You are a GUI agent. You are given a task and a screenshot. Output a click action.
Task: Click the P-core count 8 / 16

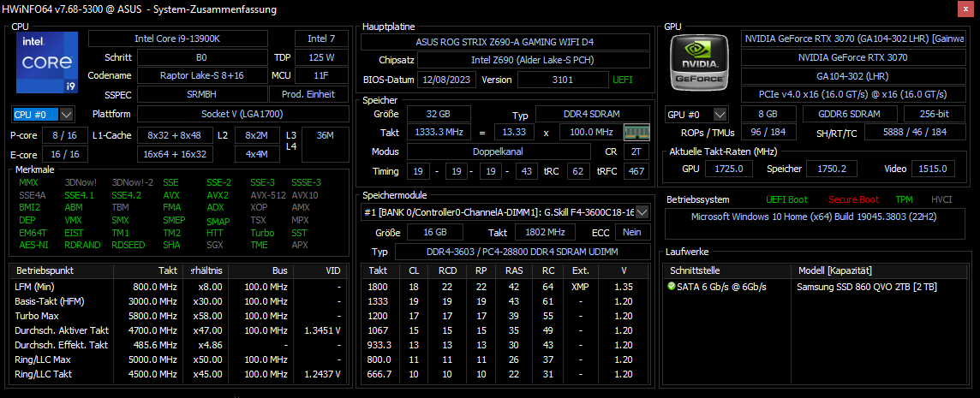pyautogui.click(x=65, y=135)
